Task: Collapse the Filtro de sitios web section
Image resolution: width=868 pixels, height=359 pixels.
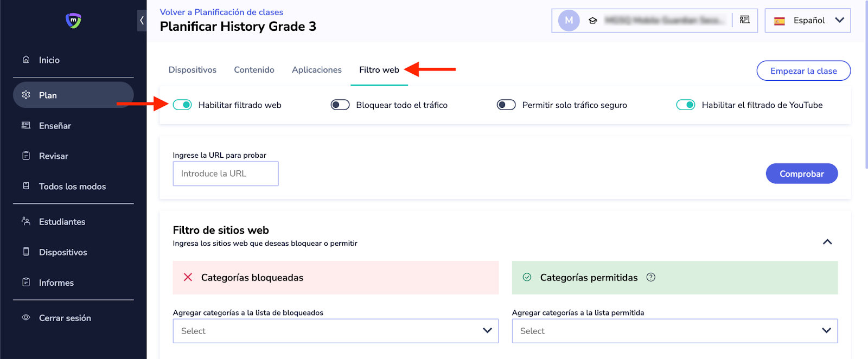Action: coord(827,242)
